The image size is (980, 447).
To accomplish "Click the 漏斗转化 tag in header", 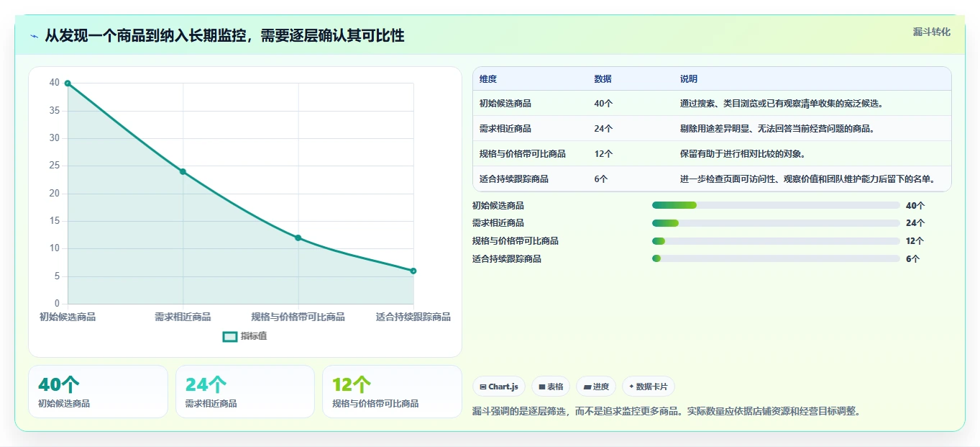I will pyautogui.click(x=931, y=32).
